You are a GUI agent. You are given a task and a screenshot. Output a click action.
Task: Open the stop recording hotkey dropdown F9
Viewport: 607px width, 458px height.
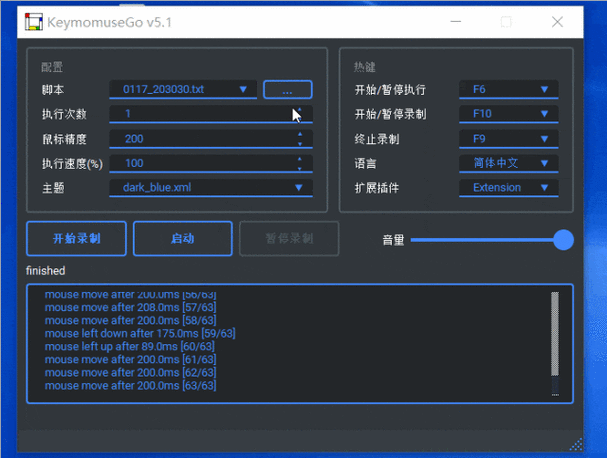pyautogui.click(x=509, y=139)
